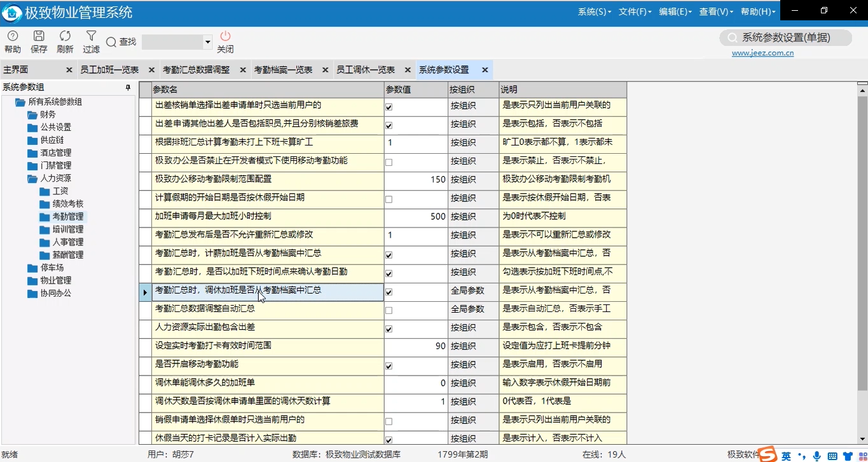Screen dimensions: 868x462
Task: Select the 工资 folder in tree
Action: tap(60, 191)
